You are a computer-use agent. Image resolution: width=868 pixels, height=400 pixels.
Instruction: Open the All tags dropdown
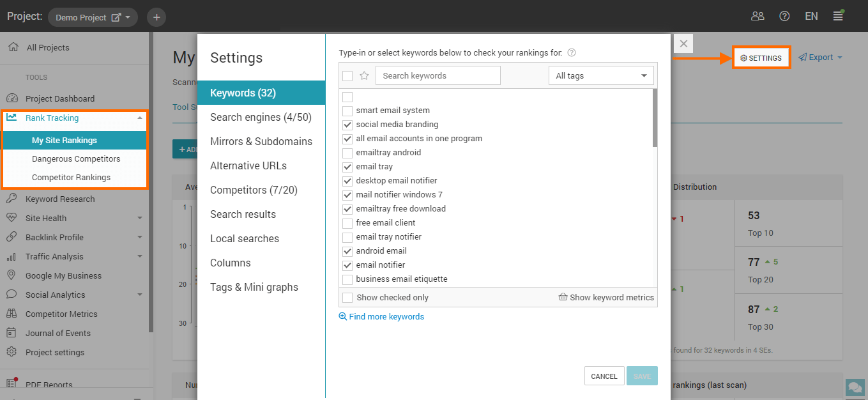(601, 75)
